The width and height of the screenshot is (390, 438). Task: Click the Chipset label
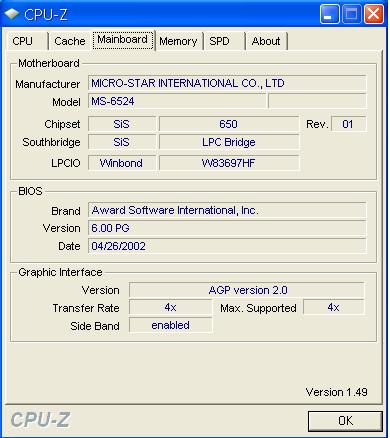[62, 124]
